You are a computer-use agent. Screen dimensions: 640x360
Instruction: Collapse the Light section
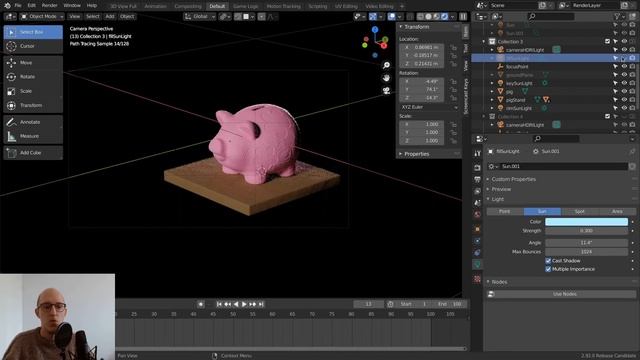[x=498, y=199]
